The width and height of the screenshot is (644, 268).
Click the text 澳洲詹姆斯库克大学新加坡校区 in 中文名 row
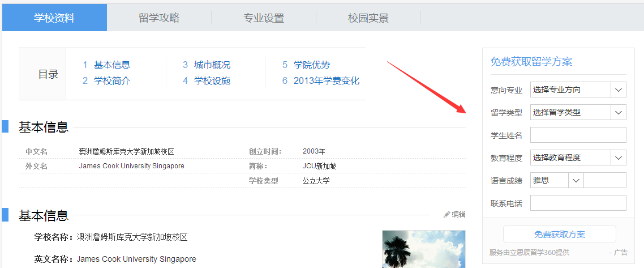click(127, 151)
